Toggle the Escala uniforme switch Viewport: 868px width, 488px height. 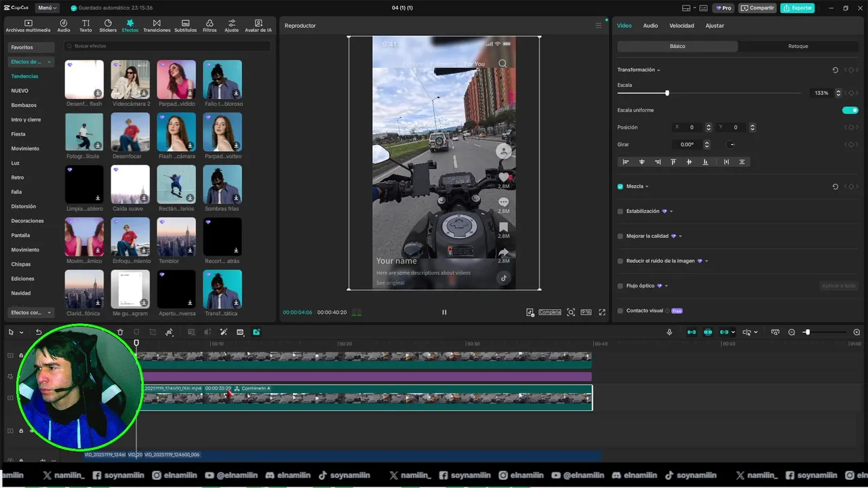point(850,110)
